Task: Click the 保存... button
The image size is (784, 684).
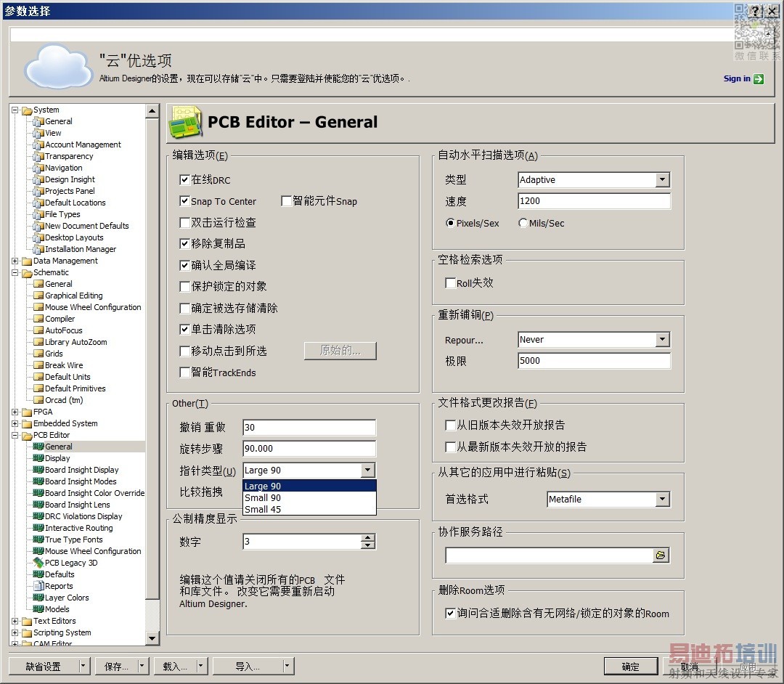Action: (x=116, y=667)
